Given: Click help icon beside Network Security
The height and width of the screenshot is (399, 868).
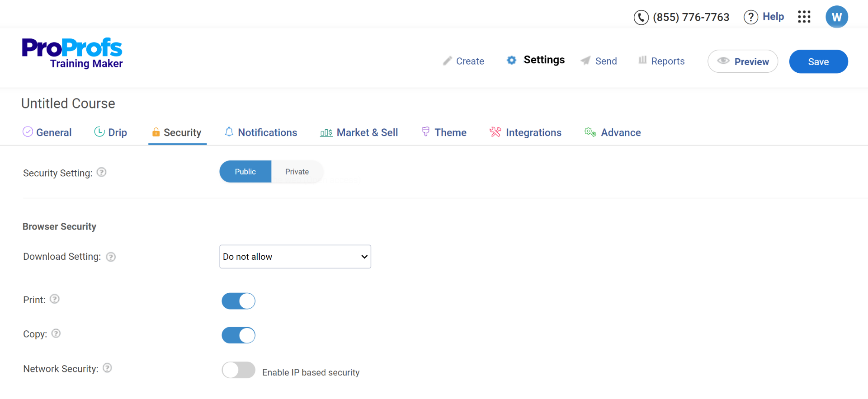Looking at the screenshot, I should [107, 368].
